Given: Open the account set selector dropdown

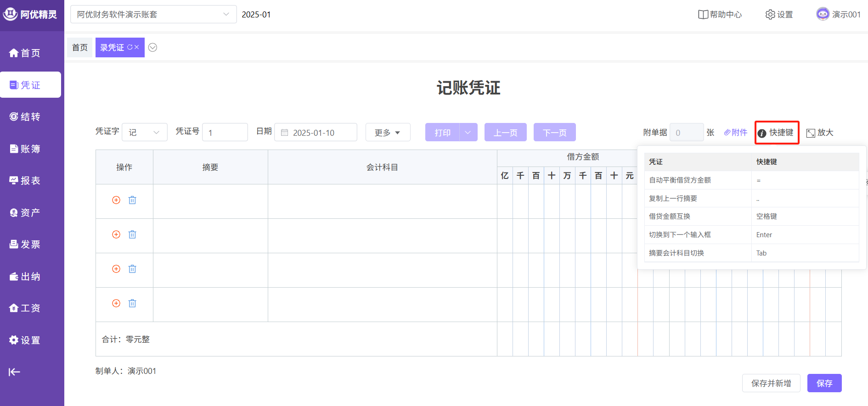Looking at the screenshot, I should [x=153, y=15].
